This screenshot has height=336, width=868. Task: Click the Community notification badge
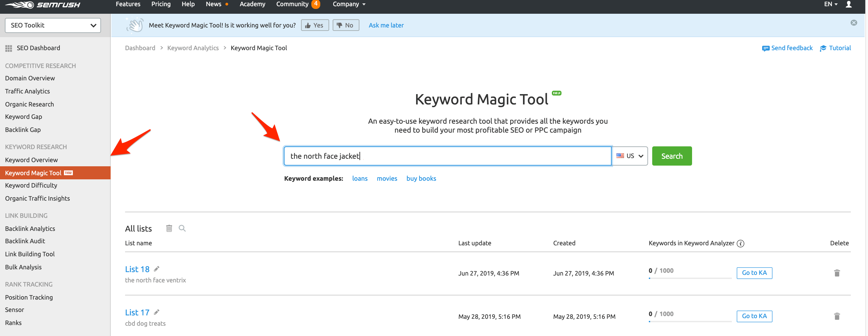coord(316,4)
